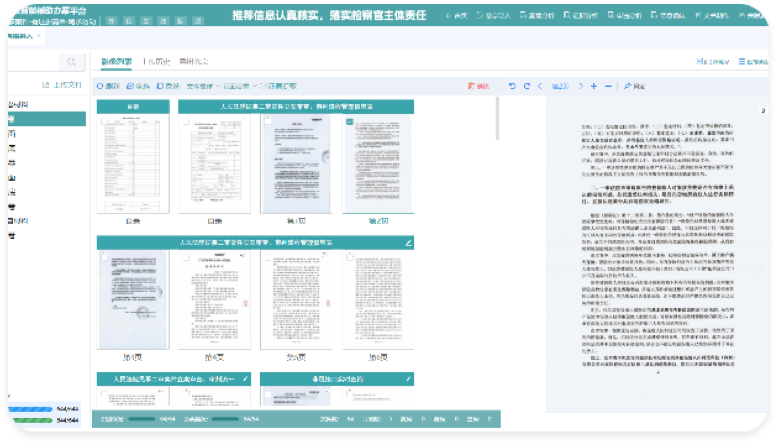This screenshot has height=446, width=779.
Task: Rotate the document counter-clockwise in viewer
Action: click(513, 86)
